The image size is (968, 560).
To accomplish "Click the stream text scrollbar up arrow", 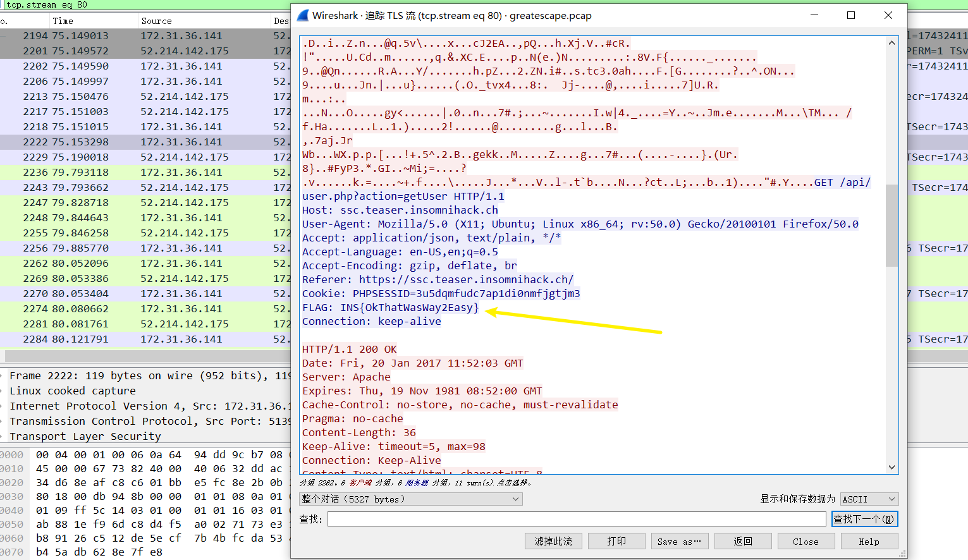I will pos(891,43).
